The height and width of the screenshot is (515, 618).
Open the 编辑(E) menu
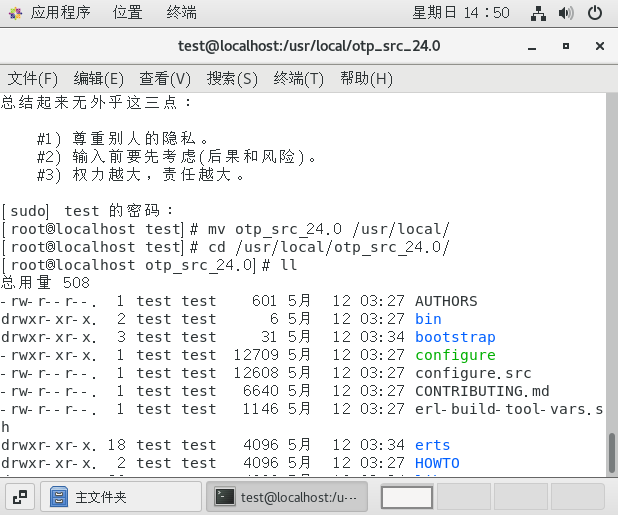tap(99, 78)
